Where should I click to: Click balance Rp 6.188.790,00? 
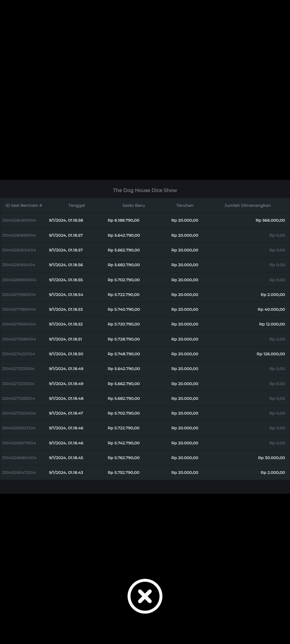(124, 220)
